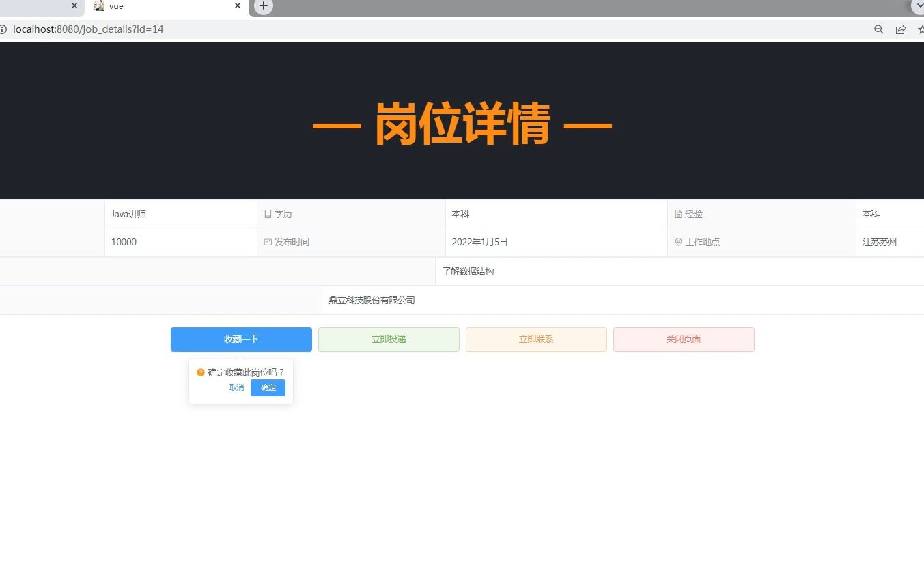Screen dimensions: 924x578
Task: Click the 了解数据结构 text
Action: tap(468, 271)
